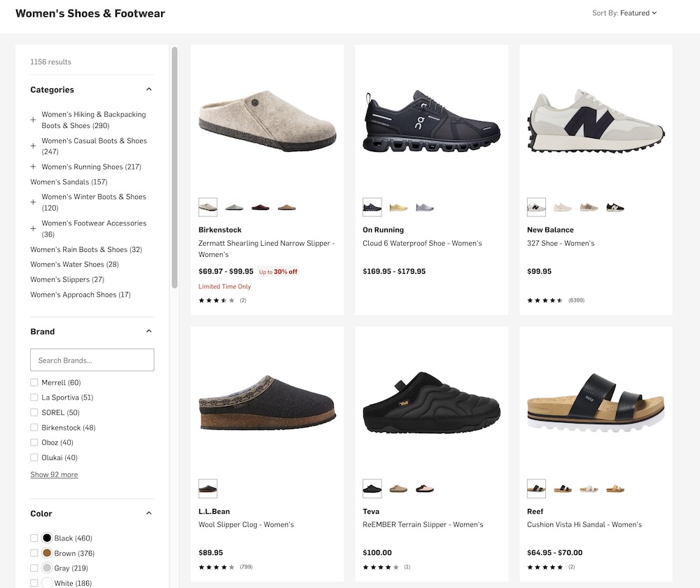
Task: Tick the Black color filter checkbox
Action: click(34, 538)
